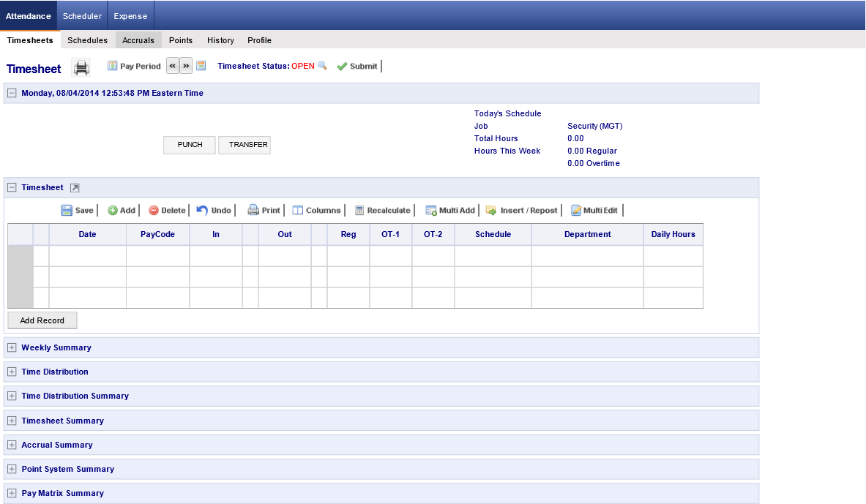Image resolution: width=866 pixels, height=504 pixels.
Task: Click magnifier icon next to OPEN status
Action: [322, 66]
